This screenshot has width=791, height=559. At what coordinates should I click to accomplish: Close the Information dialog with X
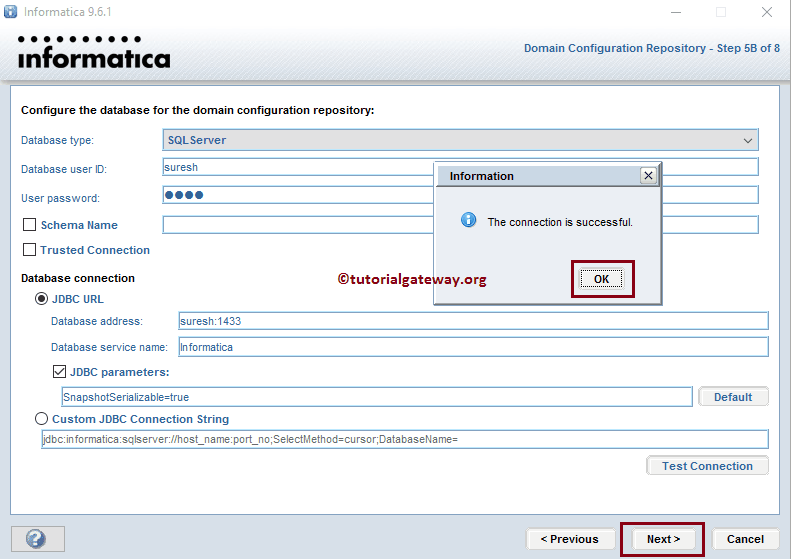(x=648, y=175)
